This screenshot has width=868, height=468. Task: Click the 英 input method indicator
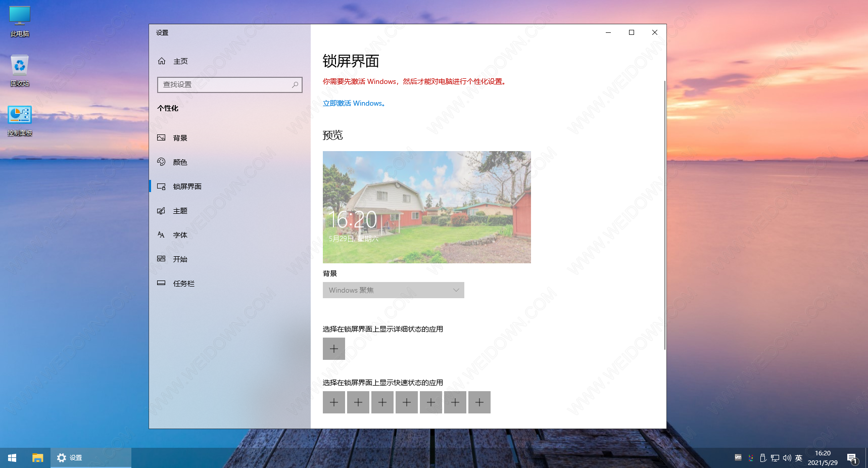(x=799, y=458)
